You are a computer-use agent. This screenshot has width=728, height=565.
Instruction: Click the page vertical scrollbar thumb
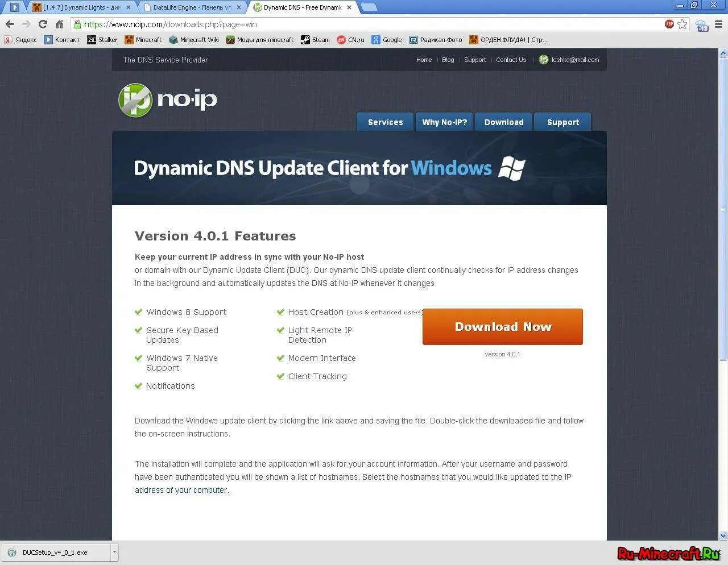723,209
